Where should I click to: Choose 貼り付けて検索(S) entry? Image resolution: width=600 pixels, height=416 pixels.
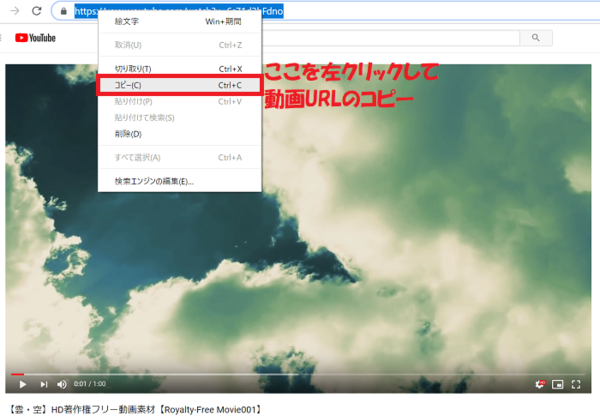tap(180, 117)
